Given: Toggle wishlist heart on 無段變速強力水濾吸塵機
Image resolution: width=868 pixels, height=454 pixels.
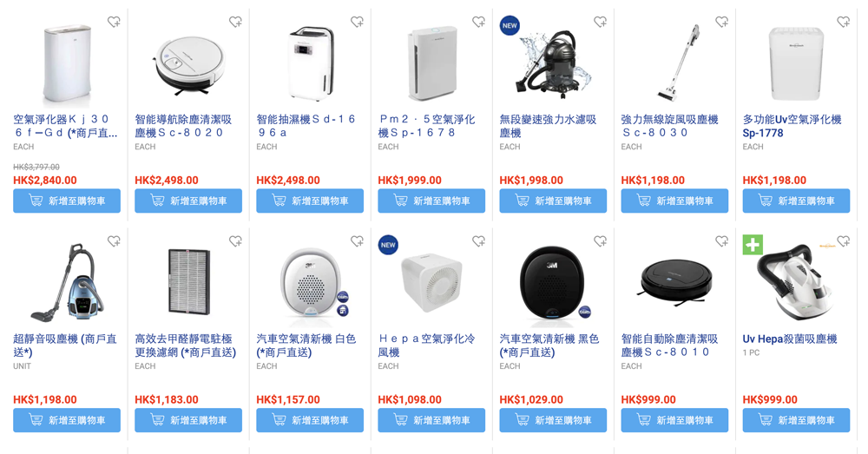Looking at the screenshot, I should pos(601,22).
